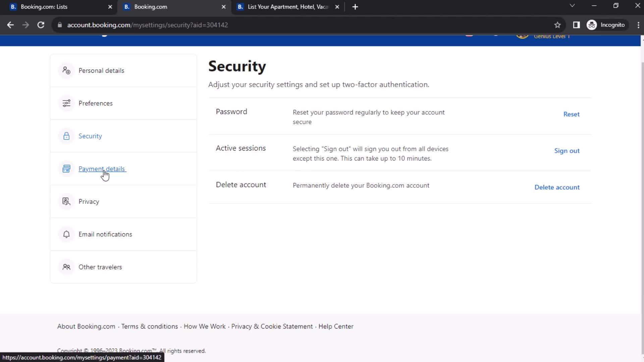Select the Security navigation menu item

click(x=91, y=136)
